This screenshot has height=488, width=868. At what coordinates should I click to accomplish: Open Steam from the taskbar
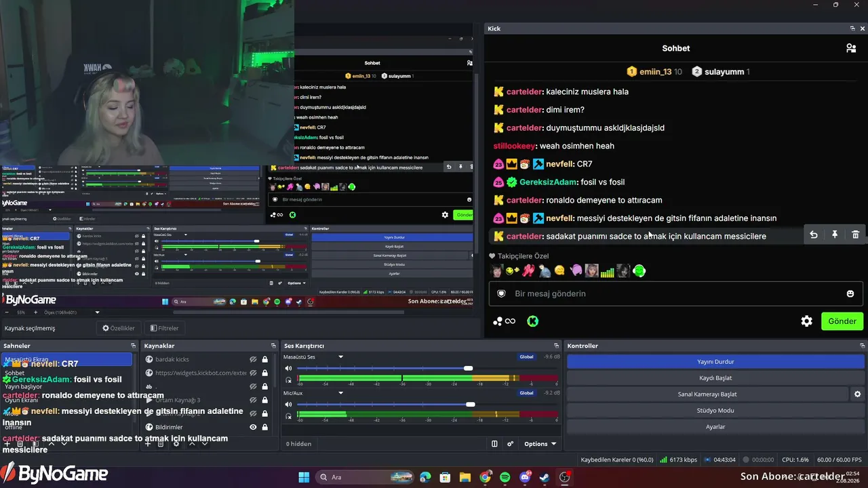545,477
